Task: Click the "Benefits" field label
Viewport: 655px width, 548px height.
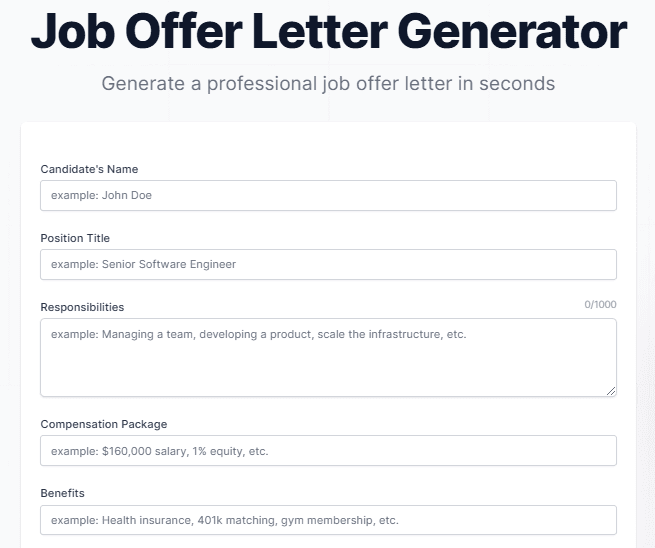Action: (x=62, y=493)
